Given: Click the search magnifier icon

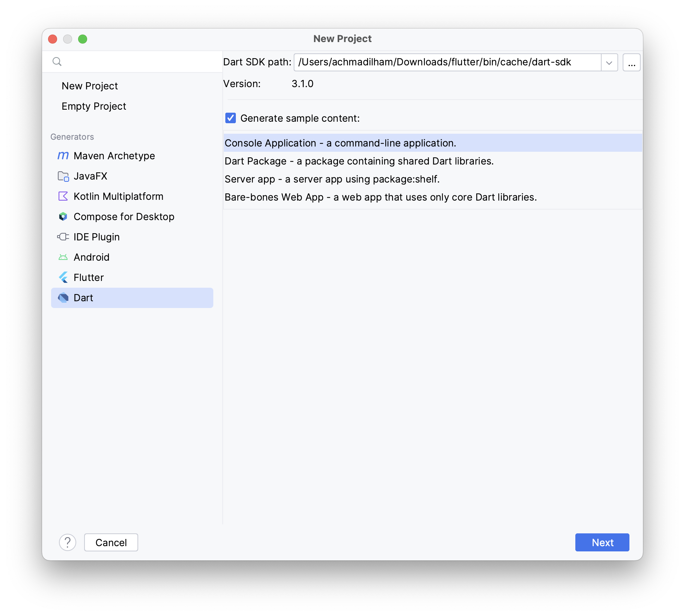Looking at the screenshot, I should 57,62.
